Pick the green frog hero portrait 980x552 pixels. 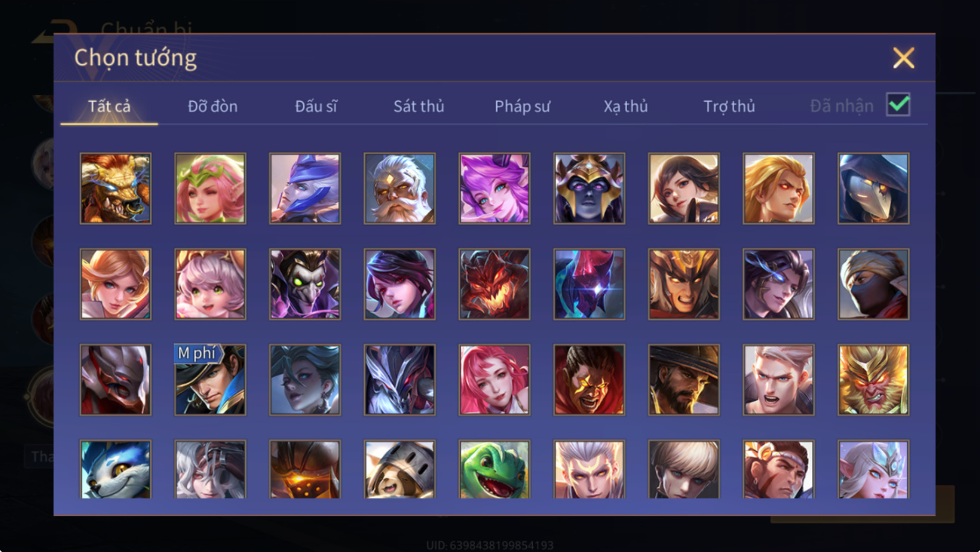click(x=494, y=469)
